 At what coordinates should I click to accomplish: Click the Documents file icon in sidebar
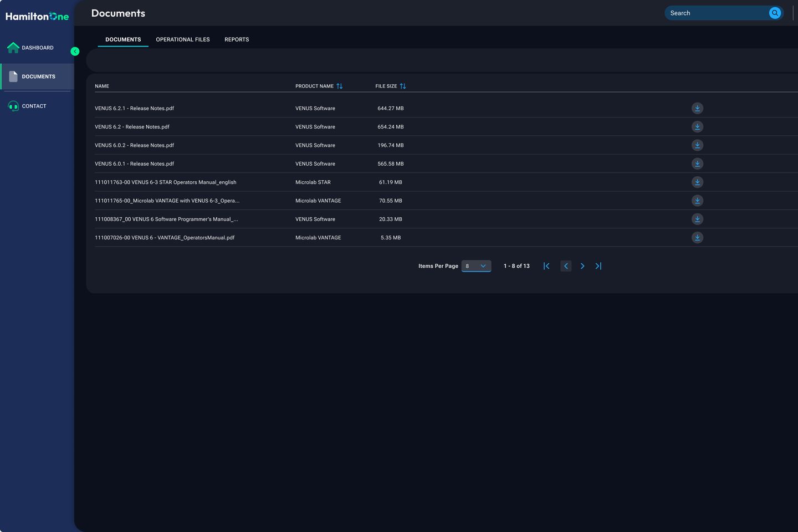click(x=13, y=76)
